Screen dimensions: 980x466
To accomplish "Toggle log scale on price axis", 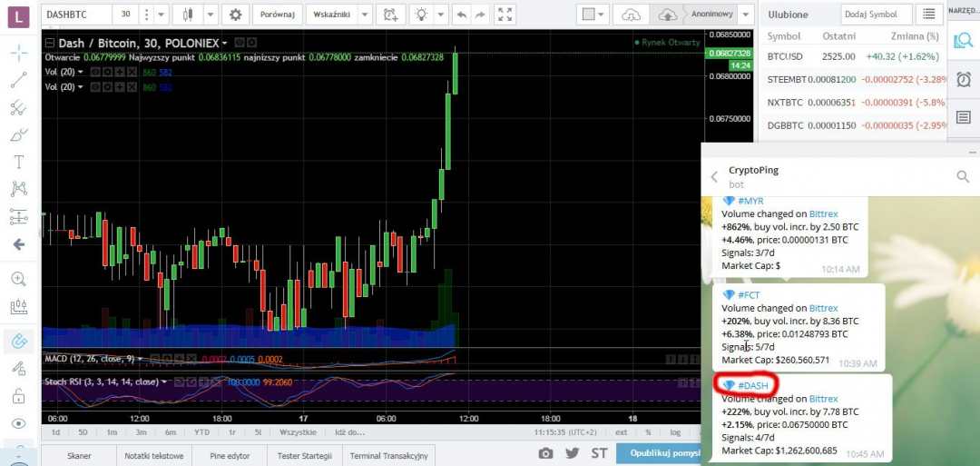I will click(x=674, y=432).
